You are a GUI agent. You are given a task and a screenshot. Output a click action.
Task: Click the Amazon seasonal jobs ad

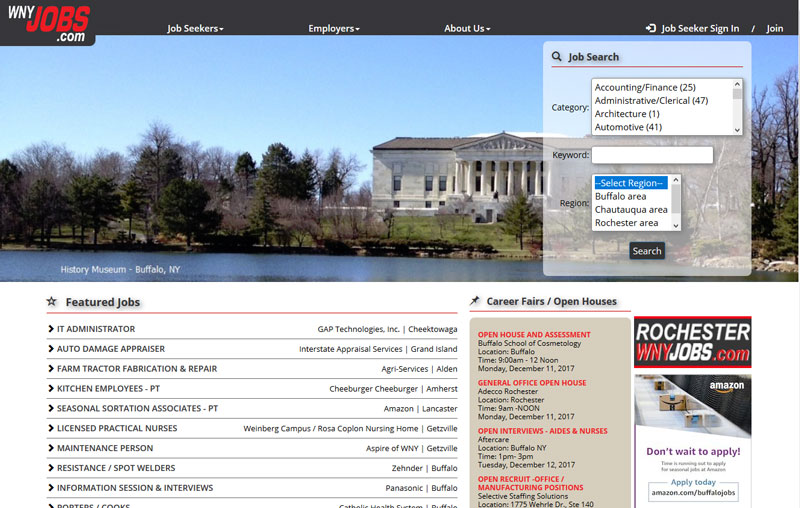click(x=692, y=441)
